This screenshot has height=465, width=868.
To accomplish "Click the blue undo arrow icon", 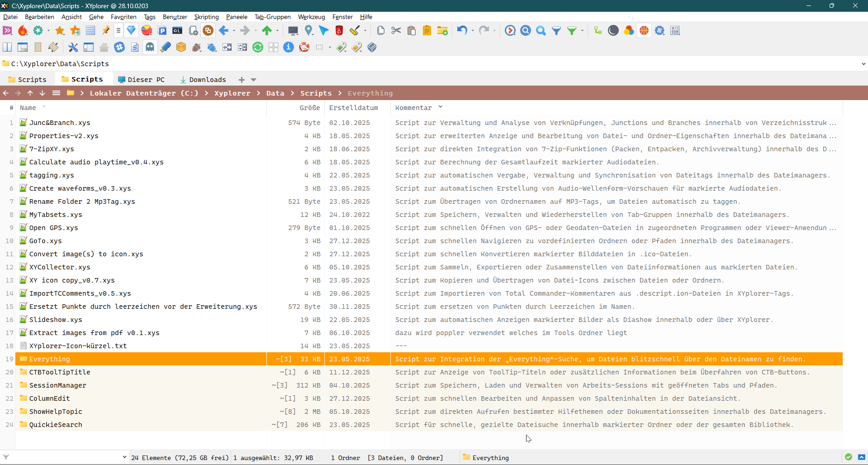I will pyautogui.click(x=462, y=31).
